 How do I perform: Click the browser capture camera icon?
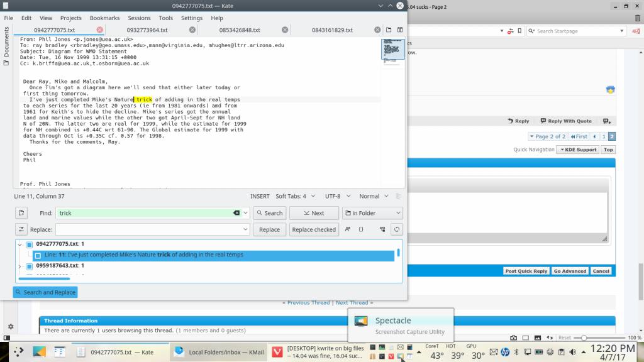click(x=514, y=337)
